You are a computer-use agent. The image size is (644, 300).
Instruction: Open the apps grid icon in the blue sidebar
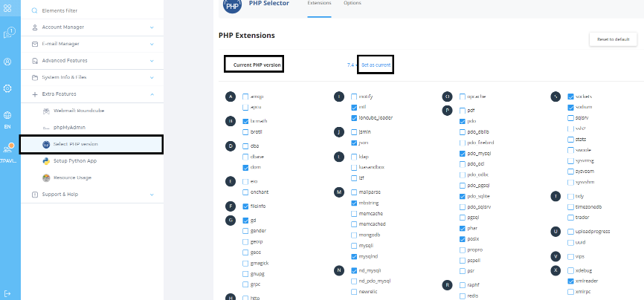tap(7, 8)
